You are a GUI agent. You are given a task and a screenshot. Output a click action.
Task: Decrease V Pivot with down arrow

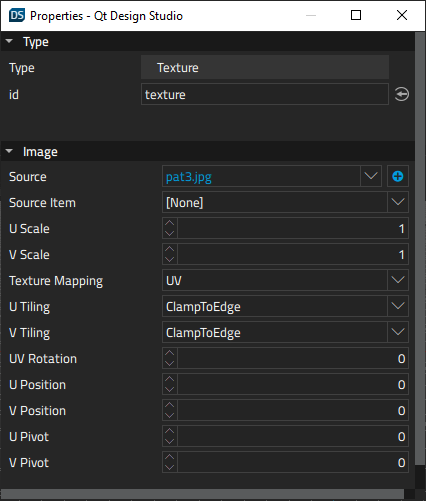tap(170, 467)
